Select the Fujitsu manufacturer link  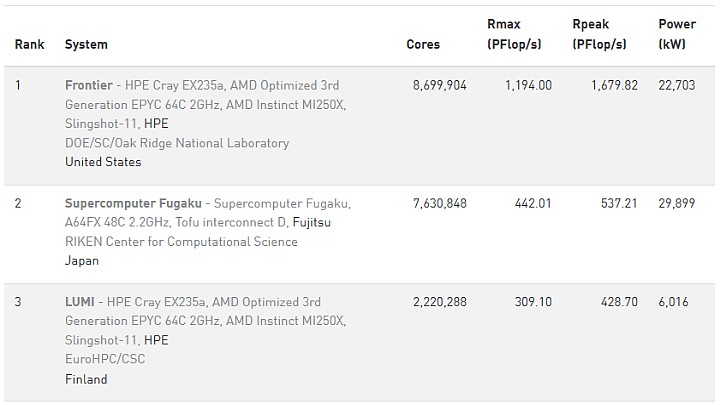[x=329, y=222]
